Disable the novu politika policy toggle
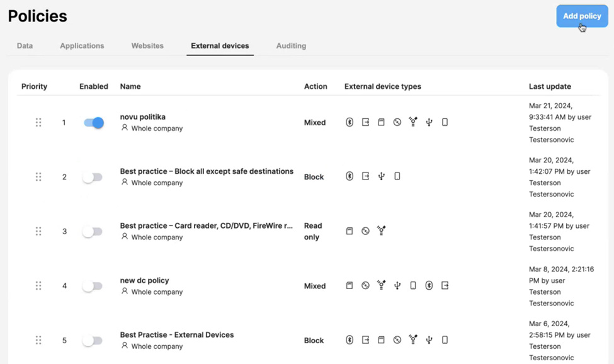This screenshot has height=364, width=614. (x=93, y=123)
